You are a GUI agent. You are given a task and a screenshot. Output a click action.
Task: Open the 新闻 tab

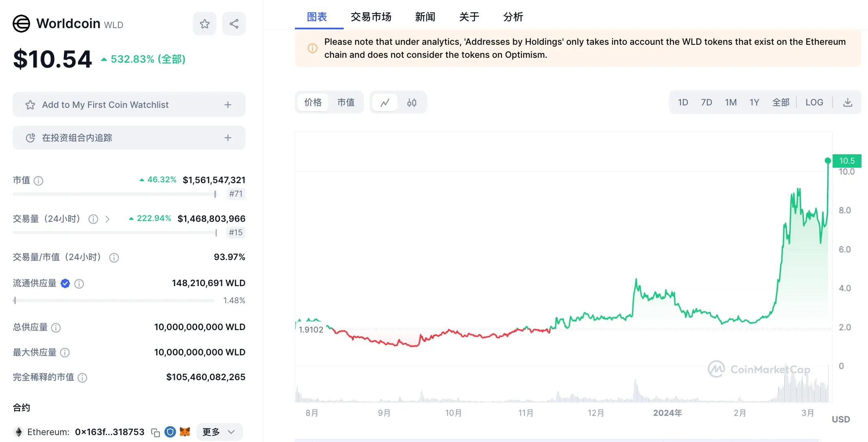425,17
